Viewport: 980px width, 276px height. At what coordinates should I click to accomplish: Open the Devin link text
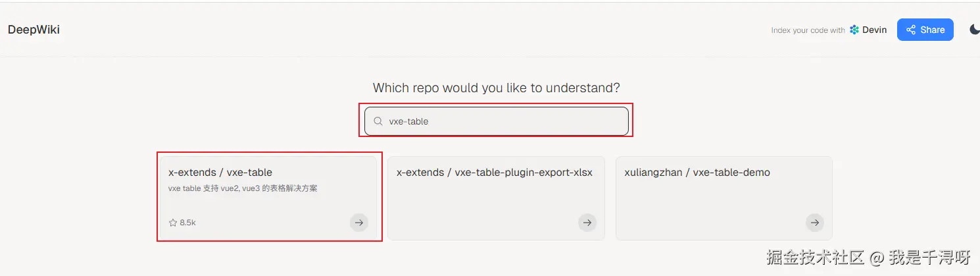click(x=875, y=30)
